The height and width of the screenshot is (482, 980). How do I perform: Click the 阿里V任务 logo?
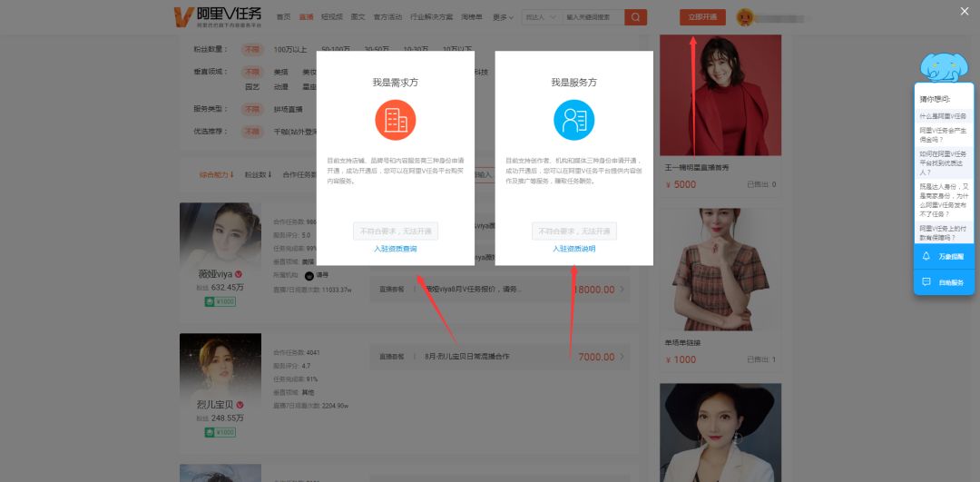coord(218,17)
